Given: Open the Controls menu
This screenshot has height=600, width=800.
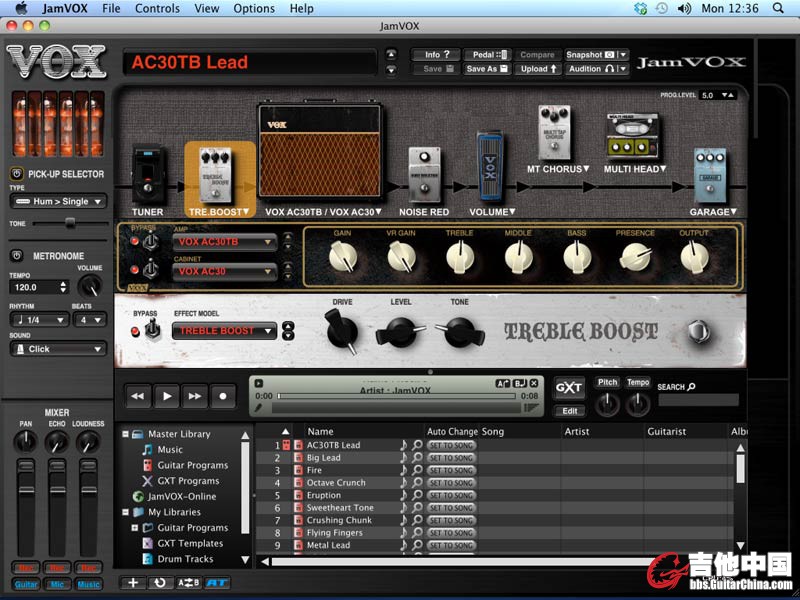Looking at the screenshot, I should pos(157,8).
